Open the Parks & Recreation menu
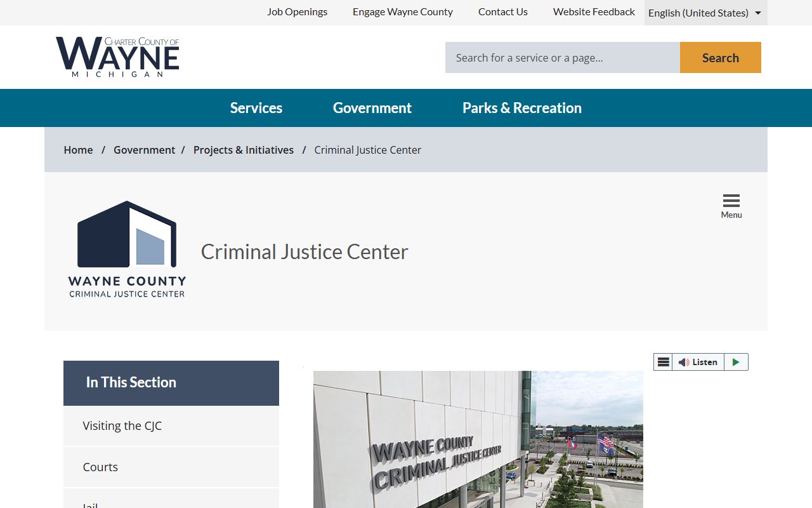Image resolution: width=812 pixels, height=508 pixels. [522, 108]
